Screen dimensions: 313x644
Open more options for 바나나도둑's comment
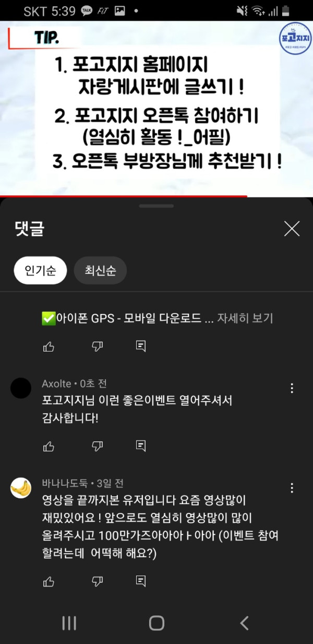pos(292,488)
